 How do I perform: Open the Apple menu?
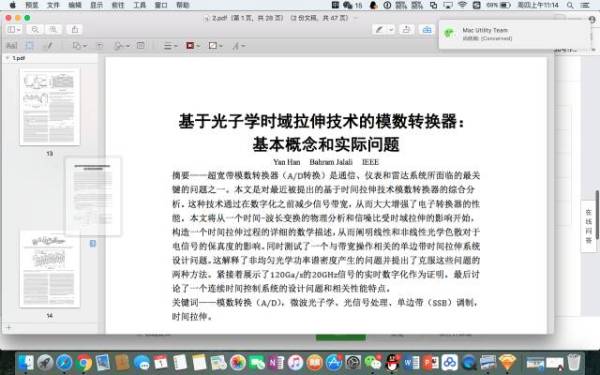coord(13,5)
